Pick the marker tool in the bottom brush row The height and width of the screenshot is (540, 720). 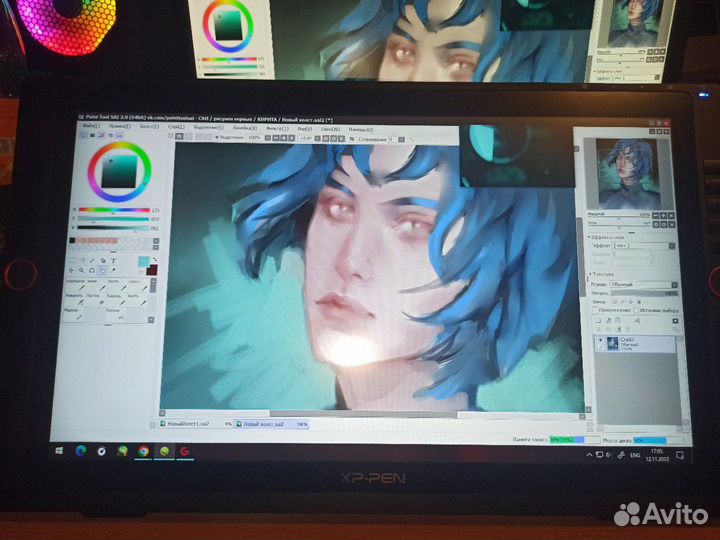(74, 314)
